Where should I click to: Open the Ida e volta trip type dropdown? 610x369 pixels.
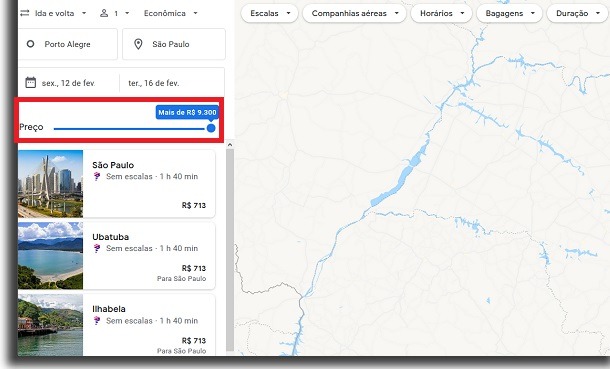(x=54, y=13)
